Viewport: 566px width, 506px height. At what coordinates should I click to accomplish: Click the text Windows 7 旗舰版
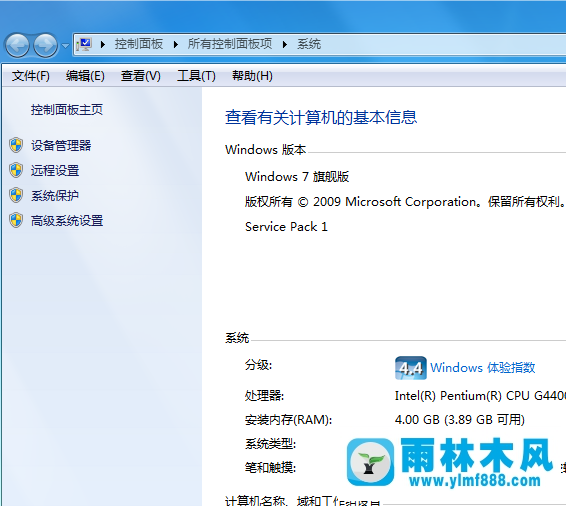pyautogui.click(x=297, y=177)
